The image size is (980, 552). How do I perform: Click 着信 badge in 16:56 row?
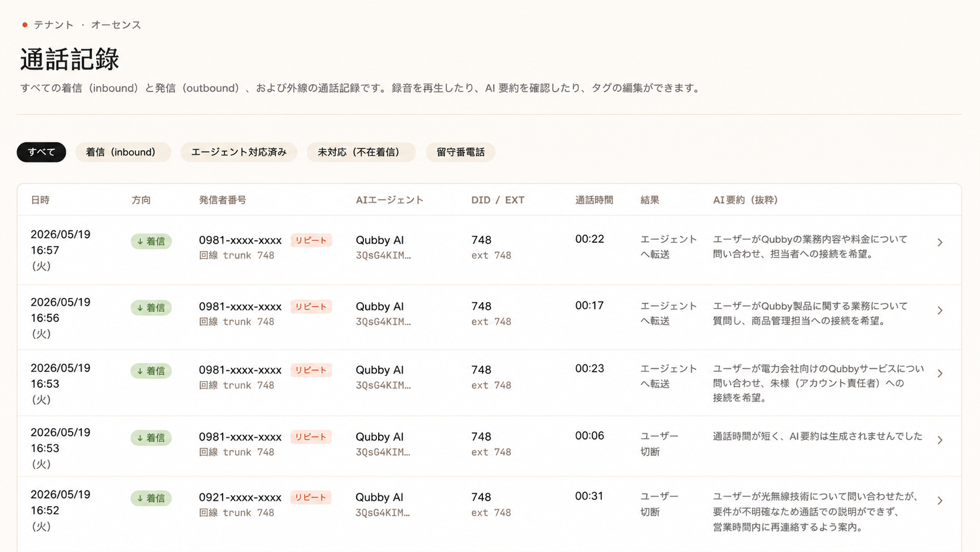(x=151, y=307)
